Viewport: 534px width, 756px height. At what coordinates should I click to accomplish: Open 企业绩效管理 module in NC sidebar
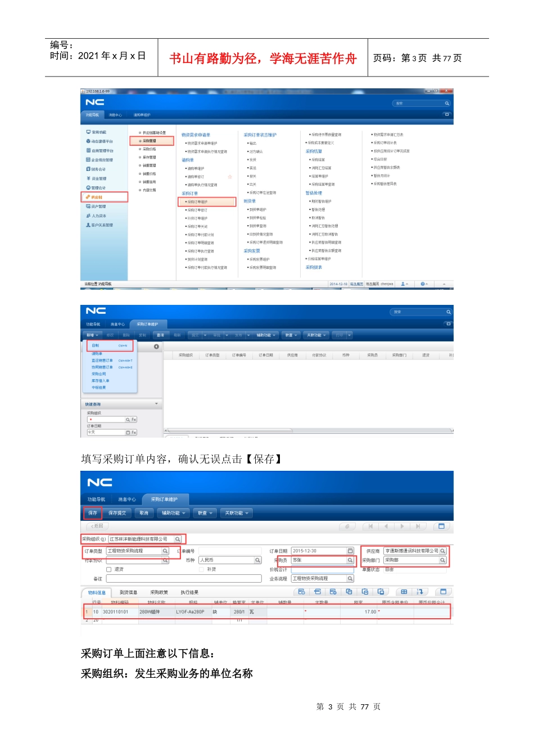(x=99, y=160)
